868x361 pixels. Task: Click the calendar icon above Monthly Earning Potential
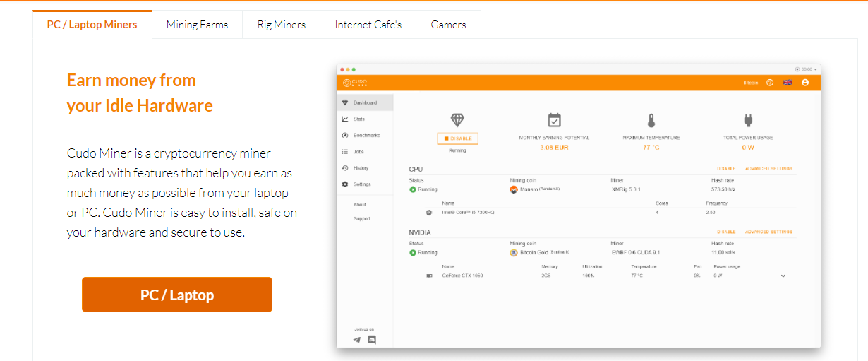(x=554, y=119)
